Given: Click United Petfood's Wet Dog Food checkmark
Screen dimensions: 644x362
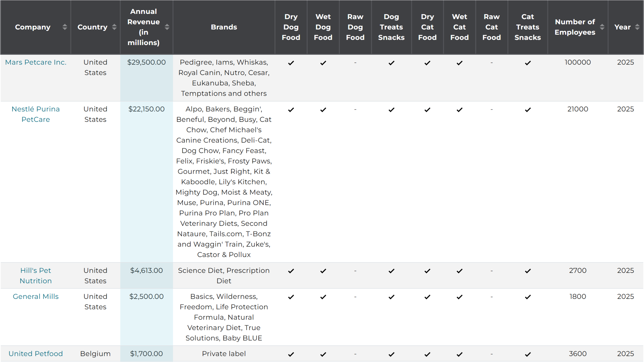Looking at the screenshot, I should tap(323, 354).
